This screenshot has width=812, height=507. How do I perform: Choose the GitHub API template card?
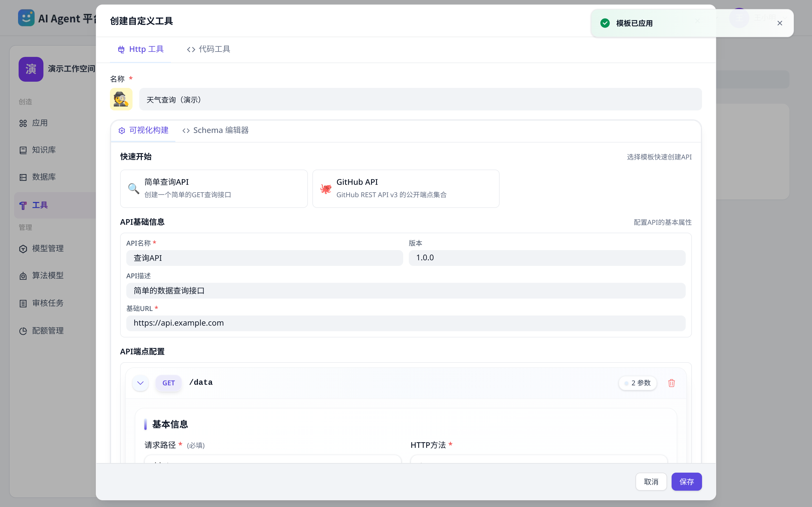[x=406, y=188]
